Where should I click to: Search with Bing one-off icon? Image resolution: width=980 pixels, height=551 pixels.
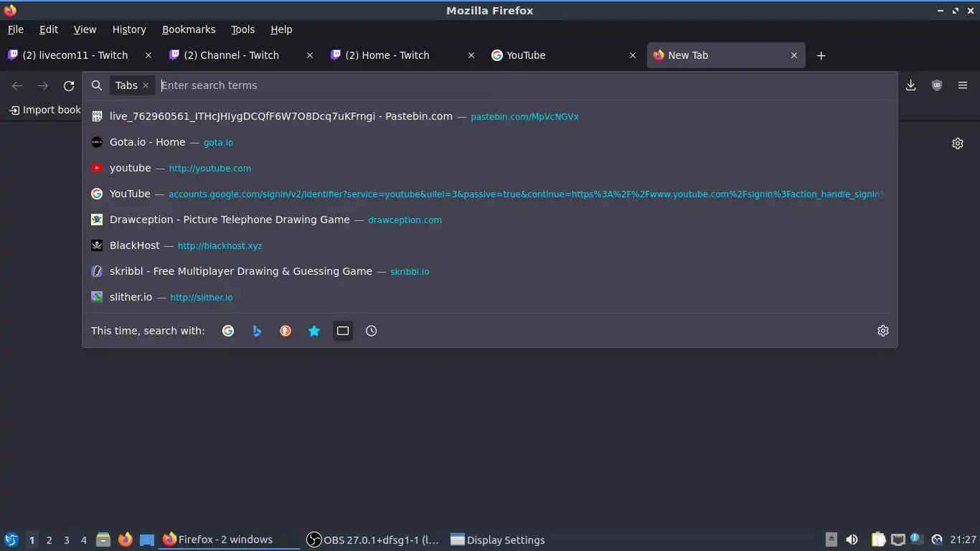tap(257, 331)
